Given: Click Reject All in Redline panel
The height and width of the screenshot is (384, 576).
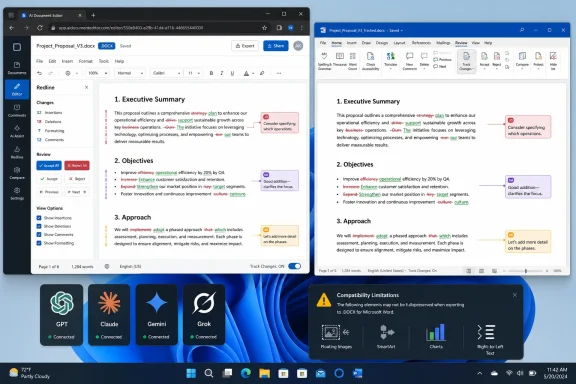Looking at the screenshot, I should pyautogui.click(x=77, y=166).
